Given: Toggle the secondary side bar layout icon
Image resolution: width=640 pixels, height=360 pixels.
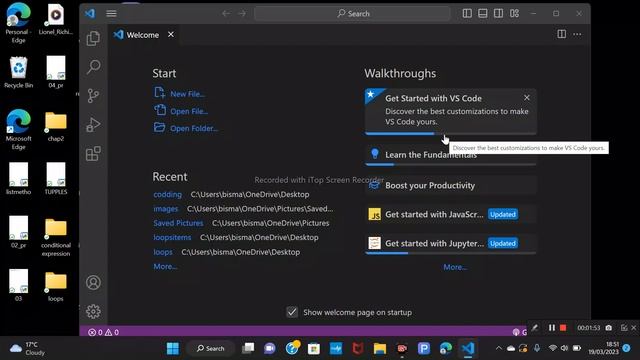Looking at the screenshot, I should point(498,13).
